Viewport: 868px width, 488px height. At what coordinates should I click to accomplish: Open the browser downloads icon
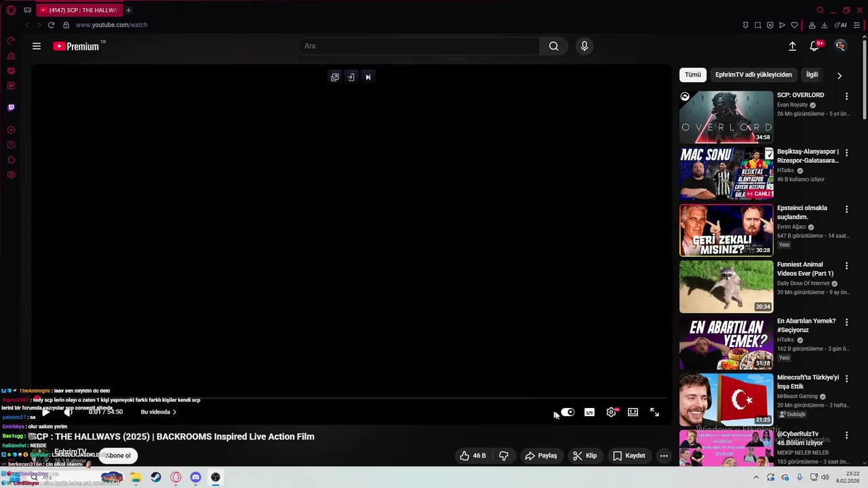(x=824, y=25)
